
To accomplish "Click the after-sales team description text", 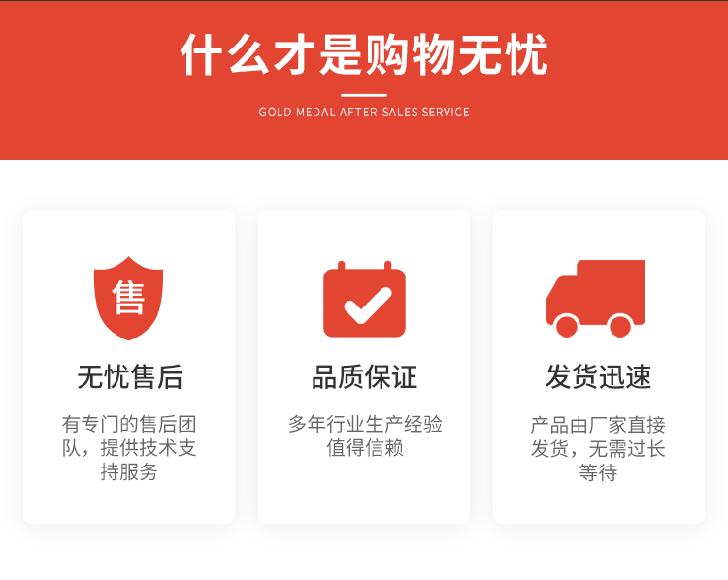I will pyautogui.click(x=129, y=448).
